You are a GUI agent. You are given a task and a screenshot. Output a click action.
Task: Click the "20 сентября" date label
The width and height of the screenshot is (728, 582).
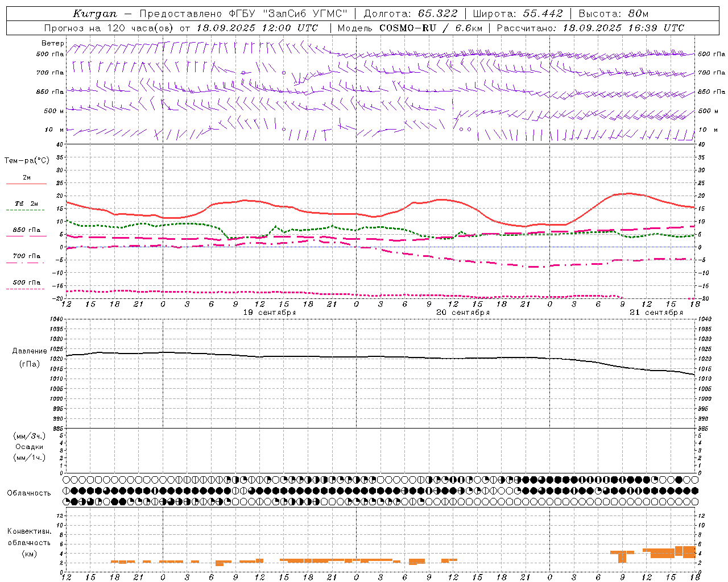coord(463,313)
